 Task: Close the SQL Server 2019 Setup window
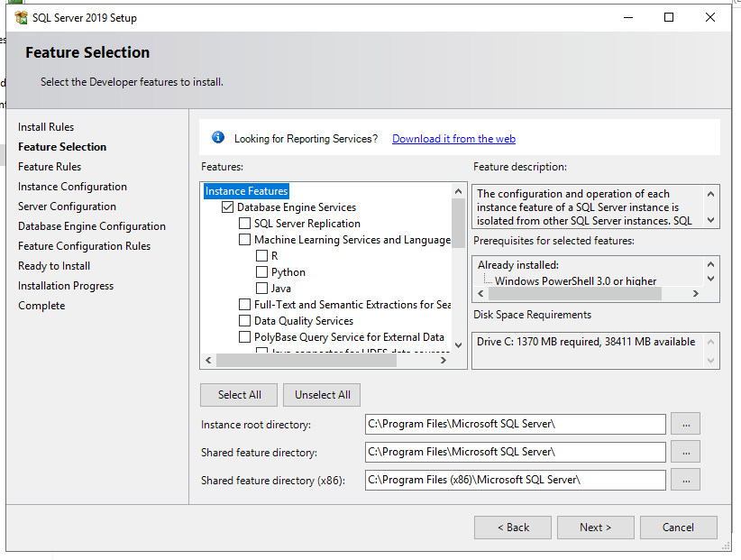709,17
